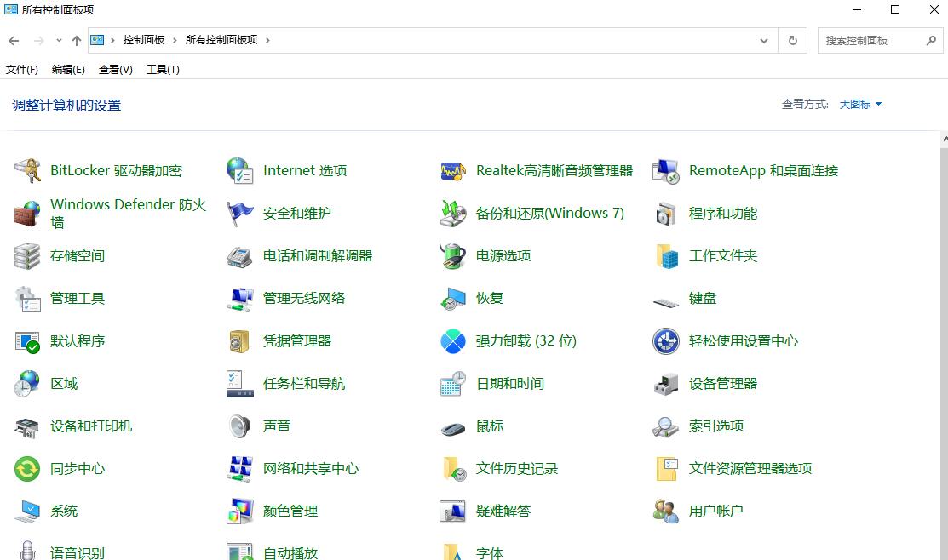
Task: Click the search magnifier icon
Action: pyautogui.click(x=931, y=41)
